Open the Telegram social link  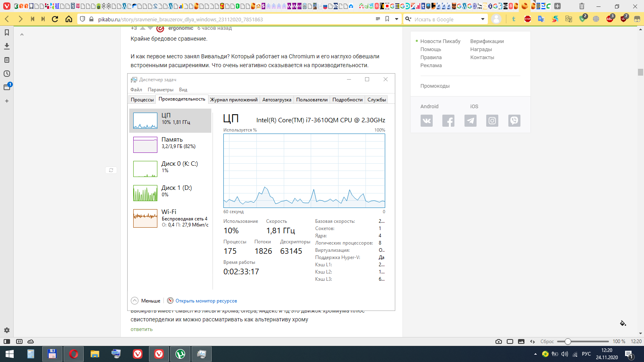(x=471, y=121)
